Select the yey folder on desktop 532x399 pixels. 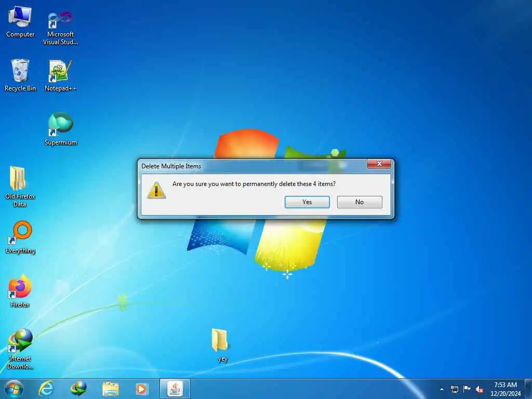coord(220,345)
